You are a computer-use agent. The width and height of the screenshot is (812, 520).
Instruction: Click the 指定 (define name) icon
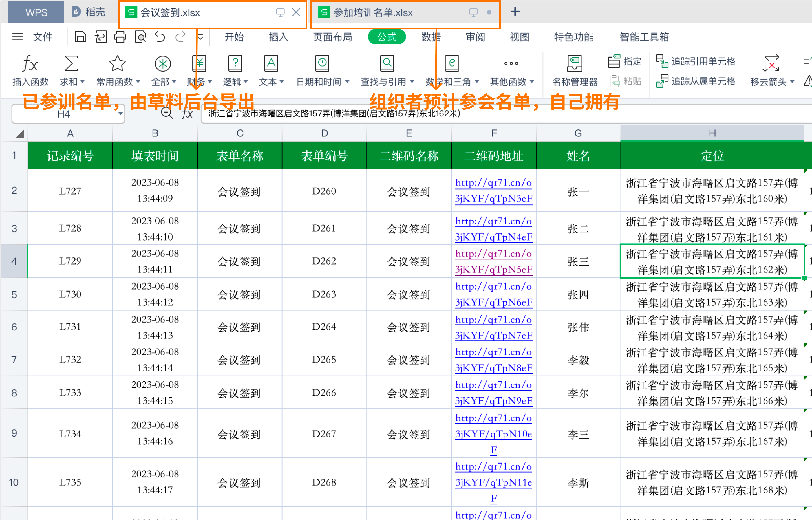pos(614,61)
